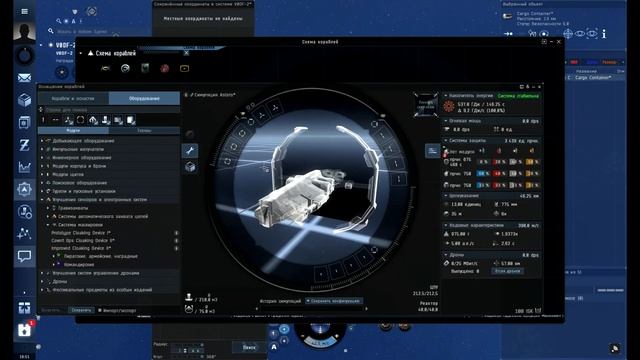Click the crosshair target icon in selected item panel

click(568, 34)
